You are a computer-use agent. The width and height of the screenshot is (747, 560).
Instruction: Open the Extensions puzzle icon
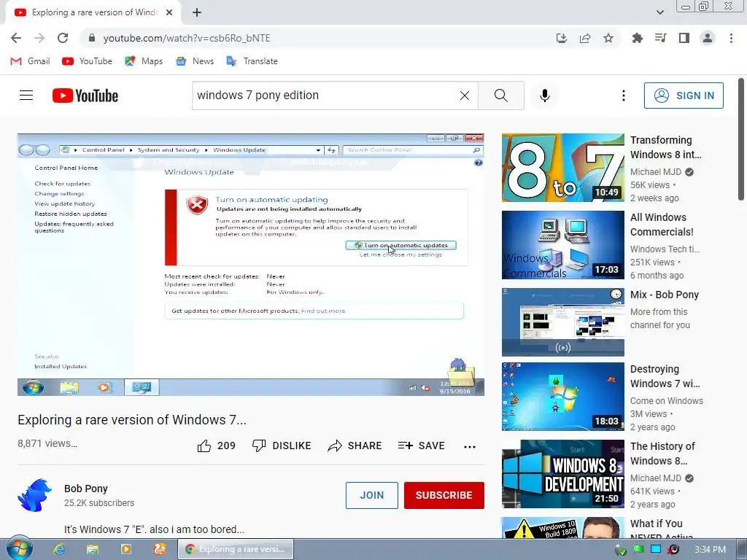pyautogui.click(x=637, y=38)
